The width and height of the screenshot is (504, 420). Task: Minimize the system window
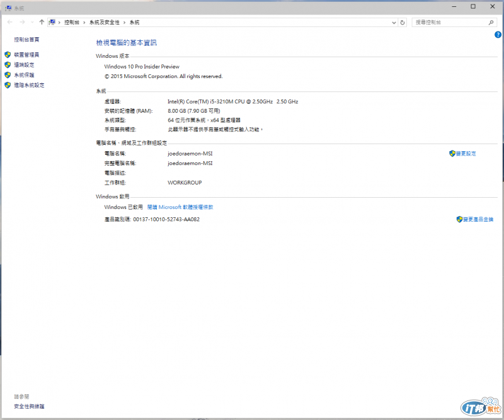(454, 6)
